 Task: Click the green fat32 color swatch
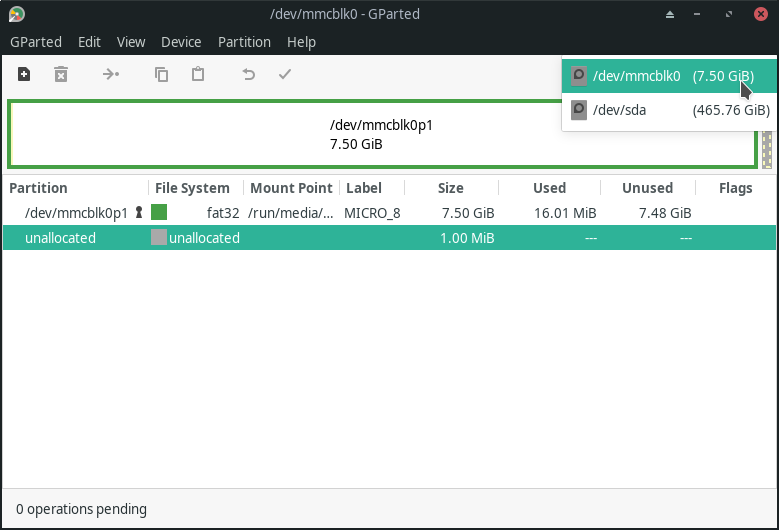click(159, 212)
